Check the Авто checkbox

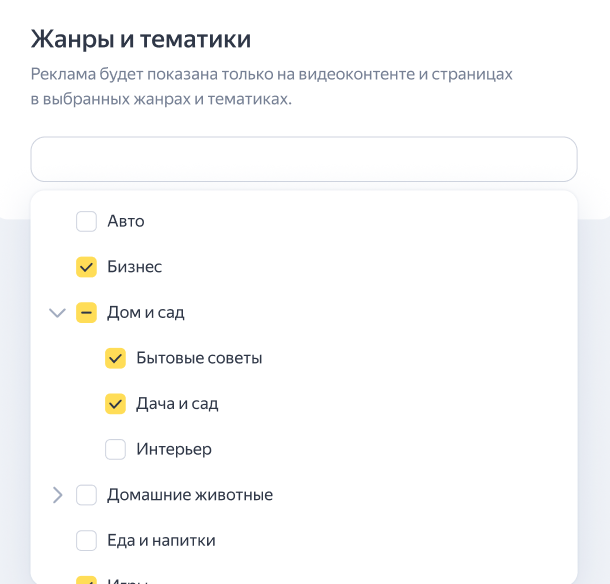coord(87,221)
